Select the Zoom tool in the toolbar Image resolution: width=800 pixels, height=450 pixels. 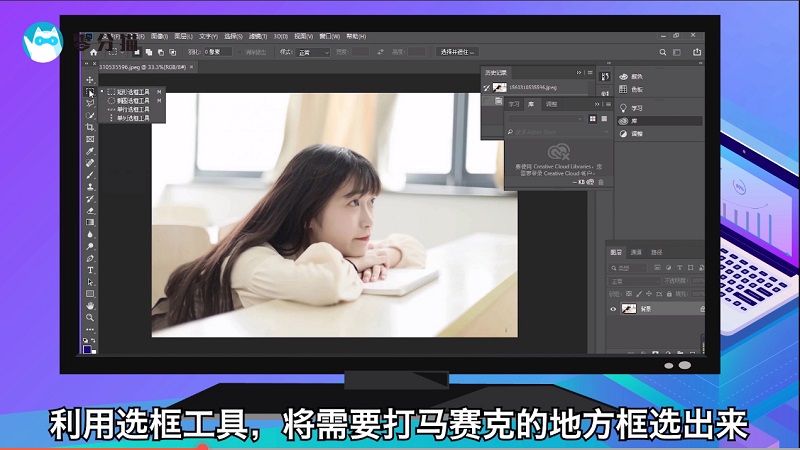click(x=90, y=317)
